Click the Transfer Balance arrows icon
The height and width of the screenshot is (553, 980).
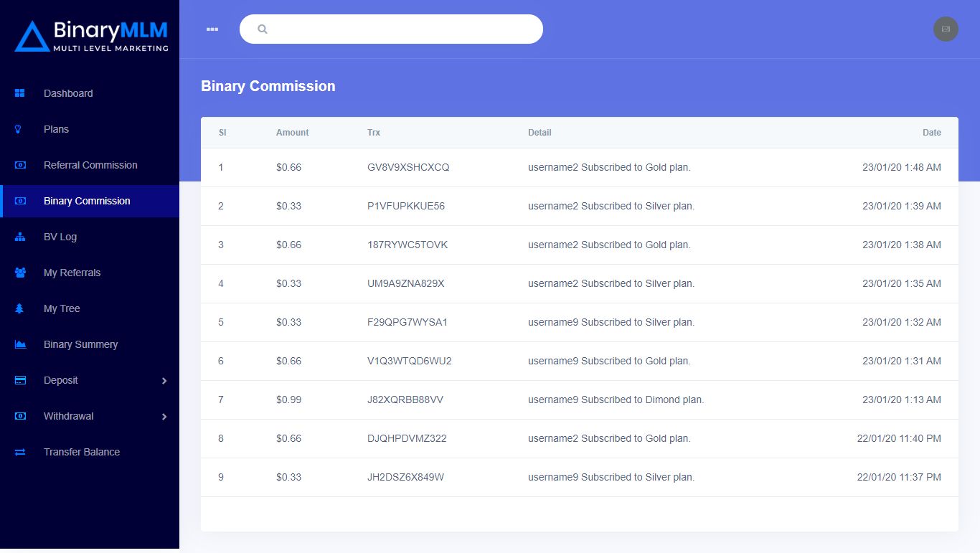(20, 452)
